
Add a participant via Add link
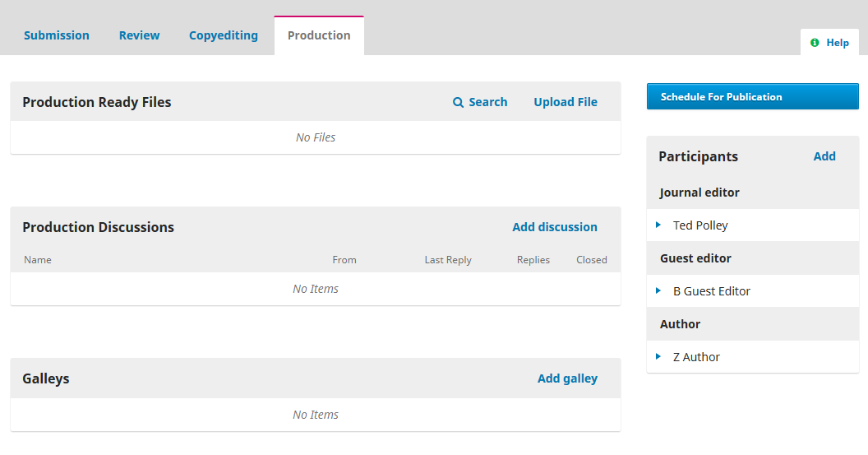tap(824, 156)
